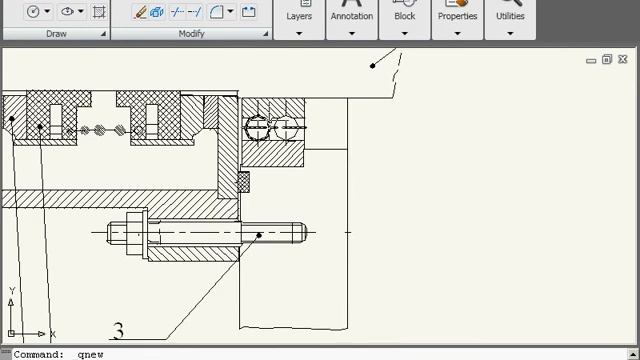Open the Fillet tool dropdown arrow

tap(231, 12)
